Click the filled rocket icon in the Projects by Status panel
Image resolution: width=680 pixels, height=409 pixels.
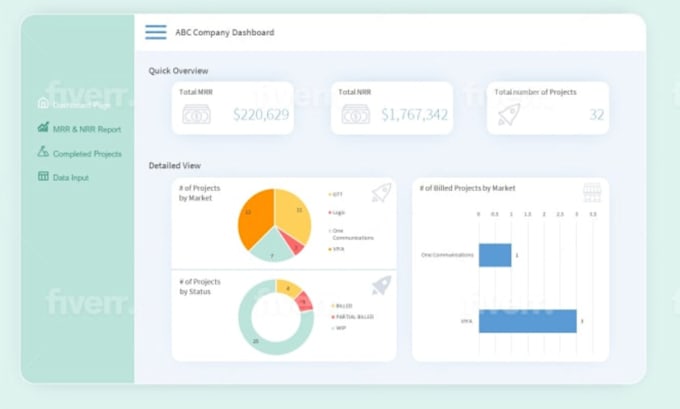click(382, 285)
